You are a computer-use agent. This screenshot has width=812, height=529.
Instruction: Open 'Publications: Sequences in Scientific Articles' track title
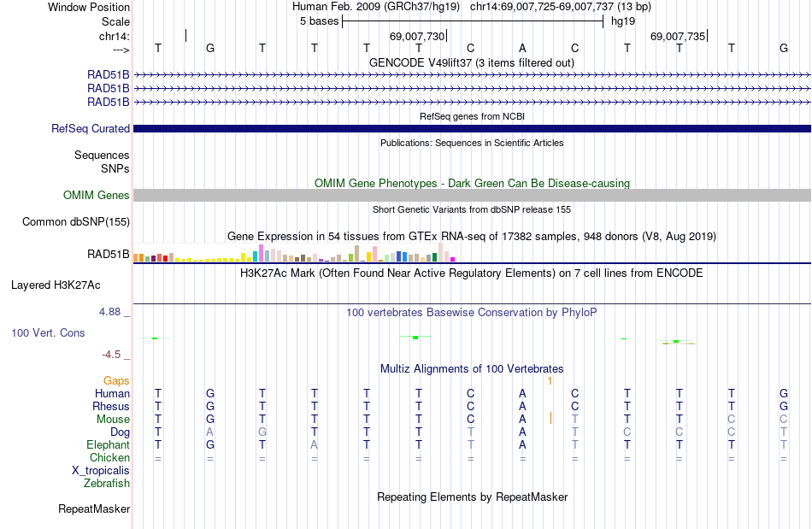click(472, 143)
